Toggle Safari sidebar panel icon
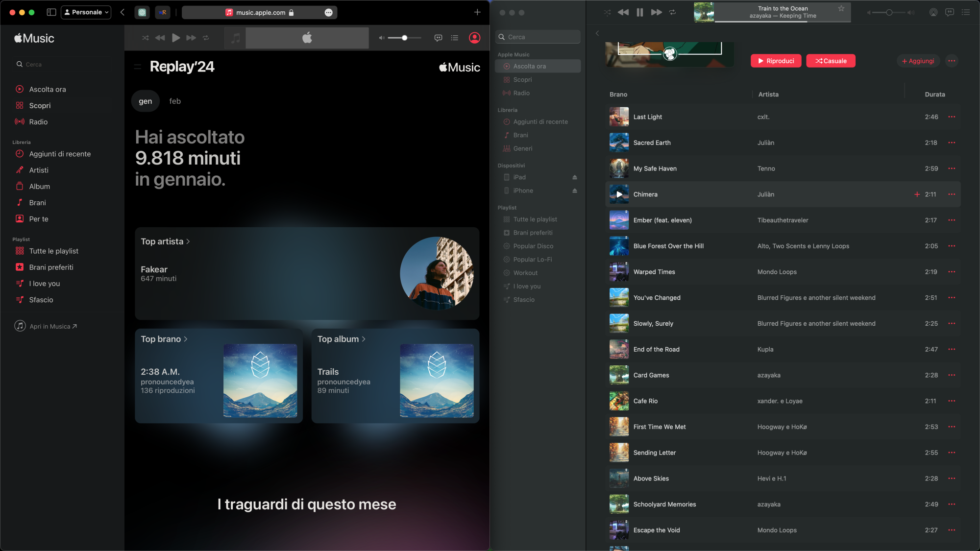Screen dimensions: 980x551 [51, 12]
